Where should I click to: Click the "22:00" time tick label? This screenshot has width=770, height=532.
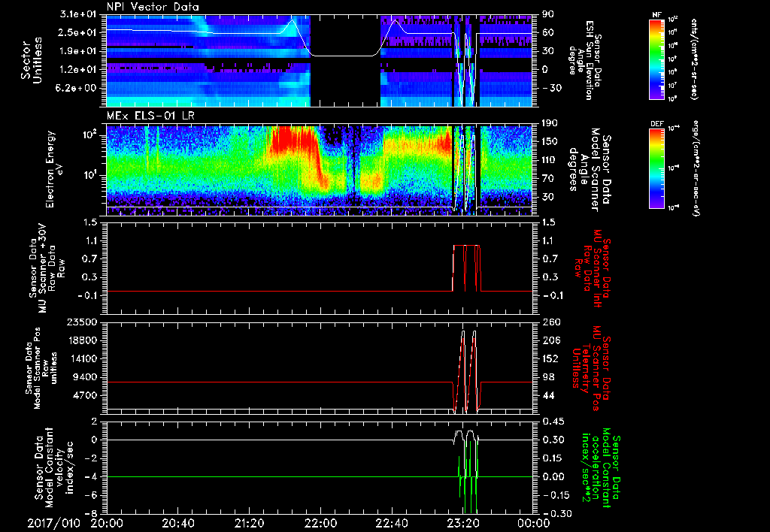(321, 523)
